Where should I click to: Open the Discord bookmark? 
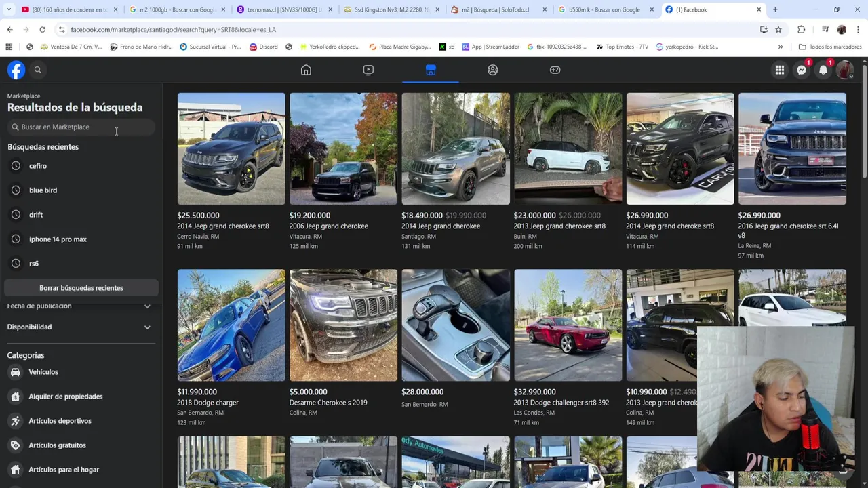click(263, 47)
